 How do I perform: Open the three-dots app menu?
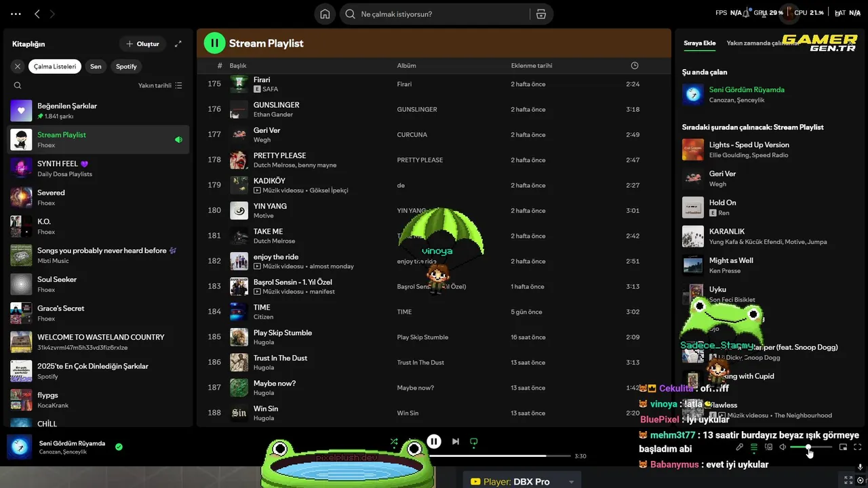(x=16, y=14)
